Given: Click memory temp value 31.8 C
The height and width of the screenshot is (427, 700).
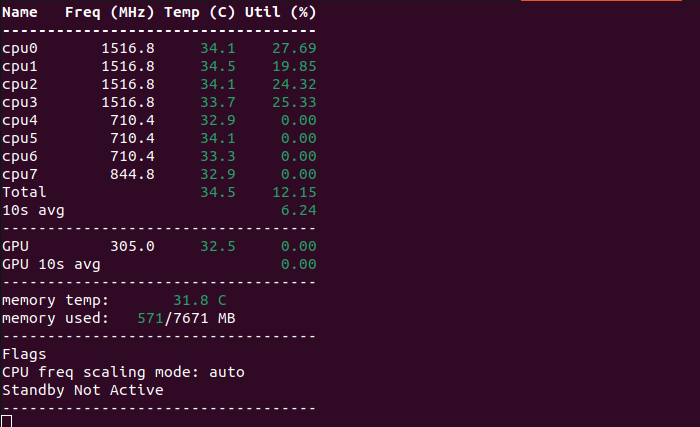Looking at the screenshot, I should click(200, 300).
